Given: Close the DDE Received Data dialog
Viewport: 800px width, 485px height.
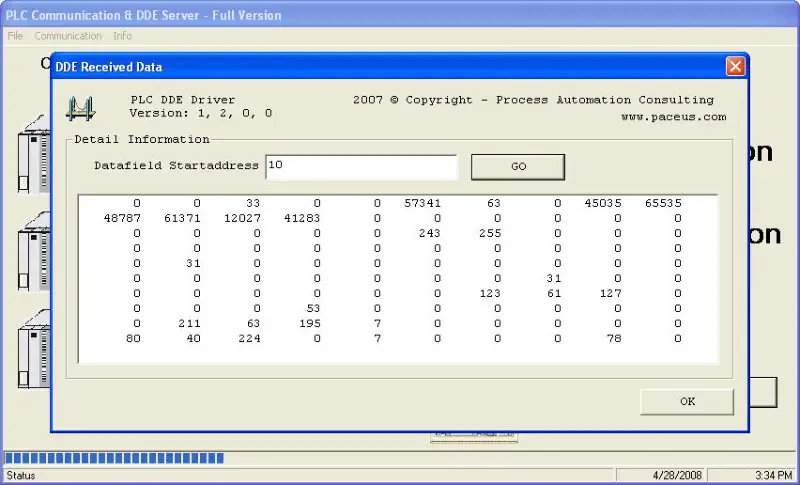Looking at the screenshot, I should pyautogui.click(x=735, y=67).
